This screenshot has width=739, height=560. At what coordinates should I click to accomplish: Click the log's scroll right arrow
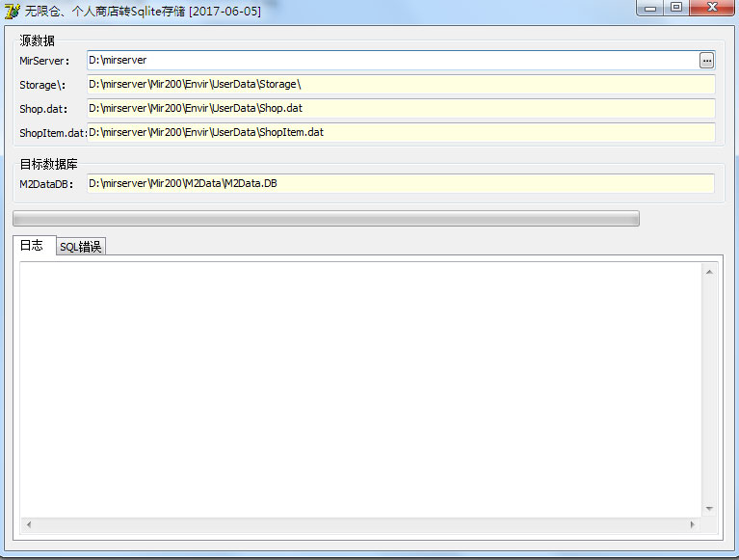coord(692,524)
